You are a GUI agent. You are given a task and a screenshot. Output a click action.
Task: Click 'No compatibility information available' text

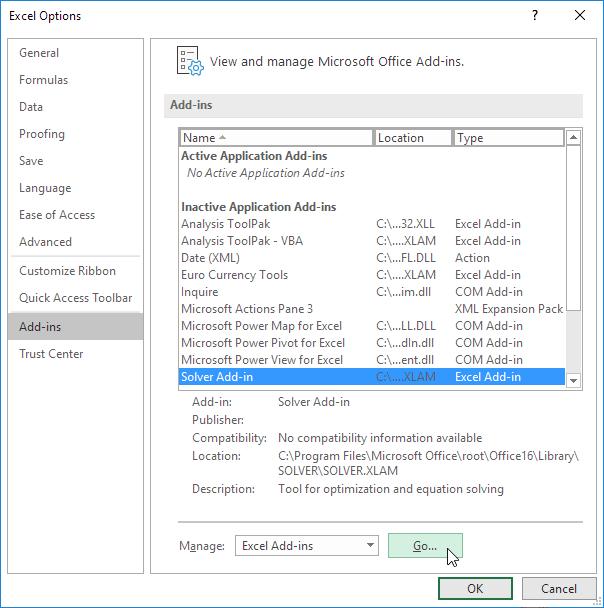pos(380,438)
